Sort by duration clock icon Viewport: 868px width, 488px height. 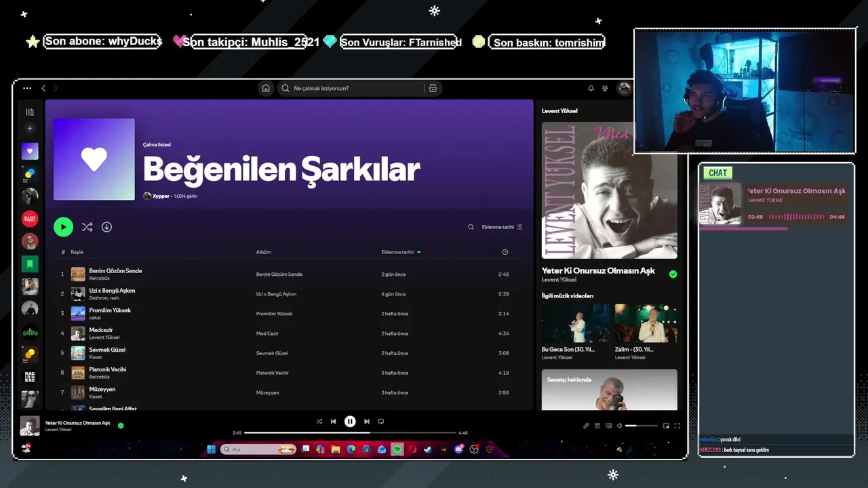[x=505, y=252]
